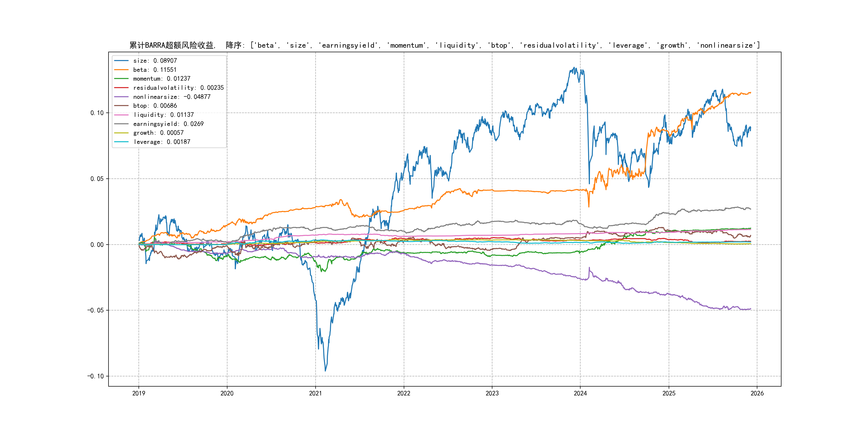The image size is (868, 434).
Task: Click the 2026 x-axis tick label
Action: pyautogui.click(x=757, y=393)
